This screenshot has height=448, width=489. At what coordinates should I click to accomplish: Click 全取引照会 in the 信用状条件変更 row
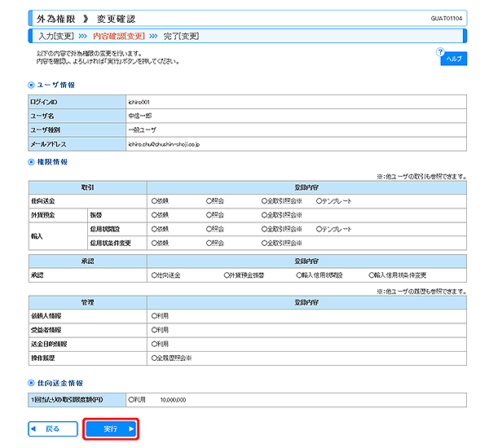[x=282, y=244]
